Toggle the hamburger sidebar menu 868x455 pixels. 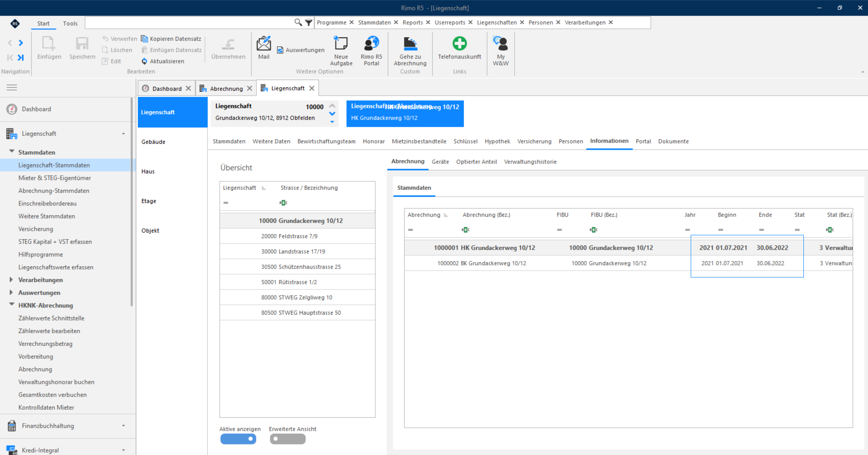[x=12, y=88]
